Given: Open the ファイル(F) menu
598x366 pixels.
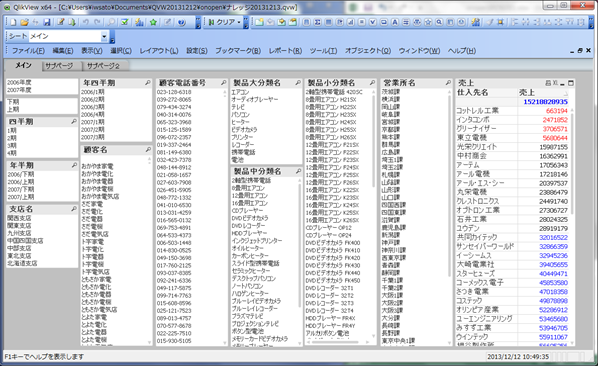Looking at the screenshot, I should pyautogui.click(x=28, y=51).
